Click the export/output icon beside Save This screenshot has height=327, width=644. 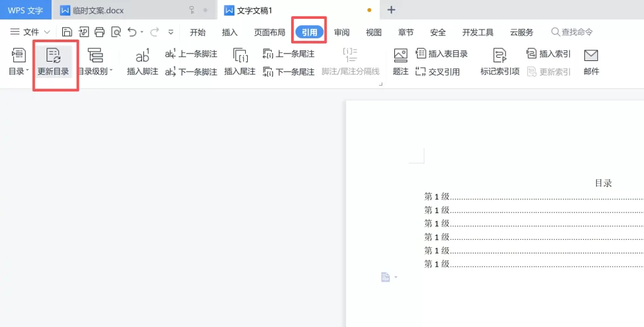[x=84, y=32]
